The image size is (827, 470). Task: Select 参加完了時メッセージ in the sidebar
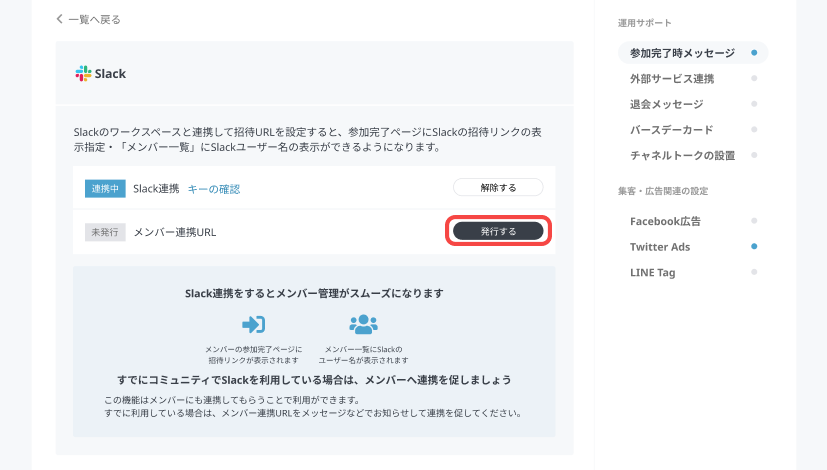(x=682, y=53)
